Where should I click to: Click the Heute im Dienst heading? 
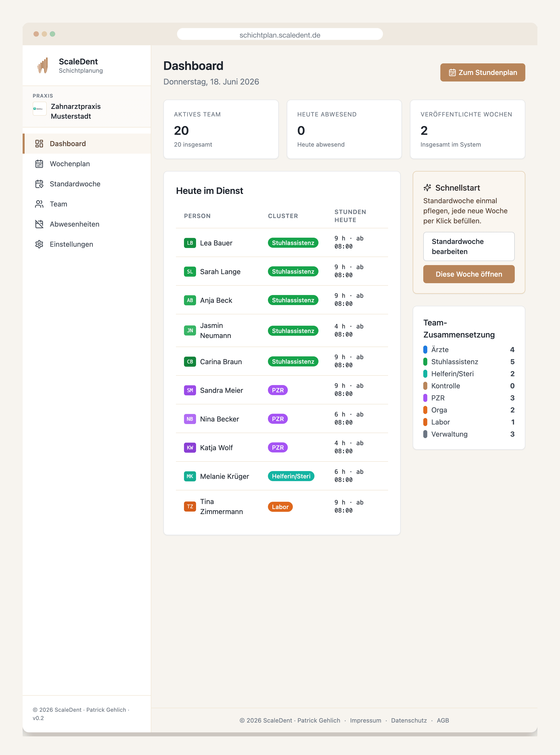(x=209, y=191)
